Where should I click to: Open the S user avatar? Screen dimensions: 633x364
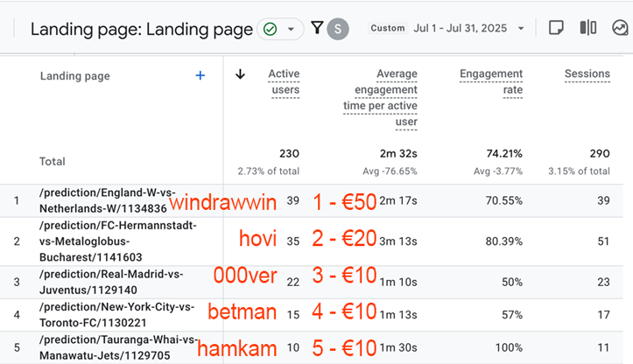(338, 29)
